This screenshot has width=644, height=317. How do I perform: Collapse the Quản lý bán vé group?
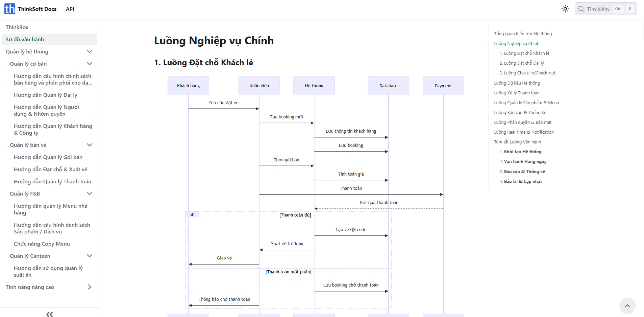click(90, 145)
